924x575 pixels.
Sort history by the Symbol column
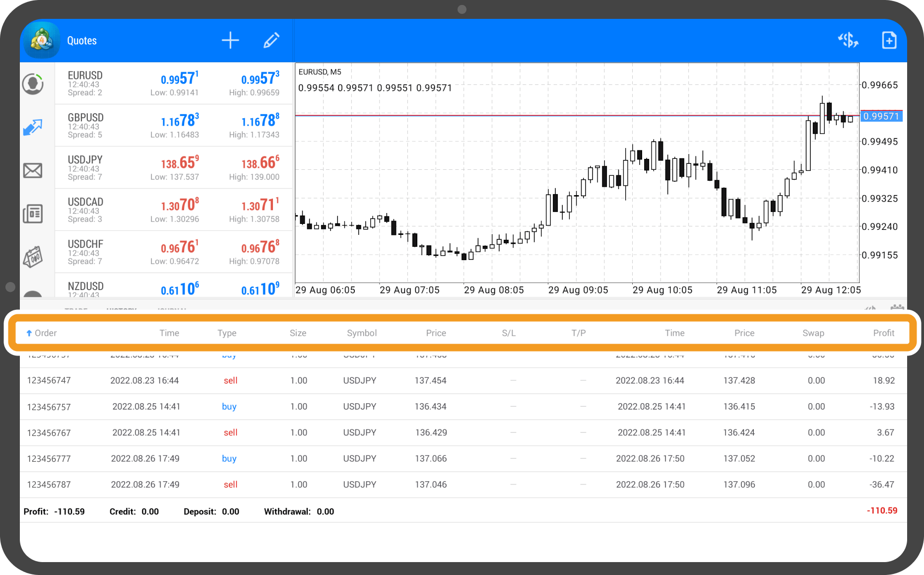[361, 333]
